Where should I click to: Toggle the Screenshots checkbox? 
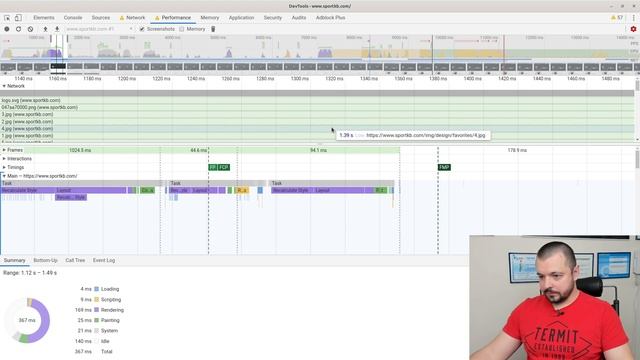click(x=142, y=29)
